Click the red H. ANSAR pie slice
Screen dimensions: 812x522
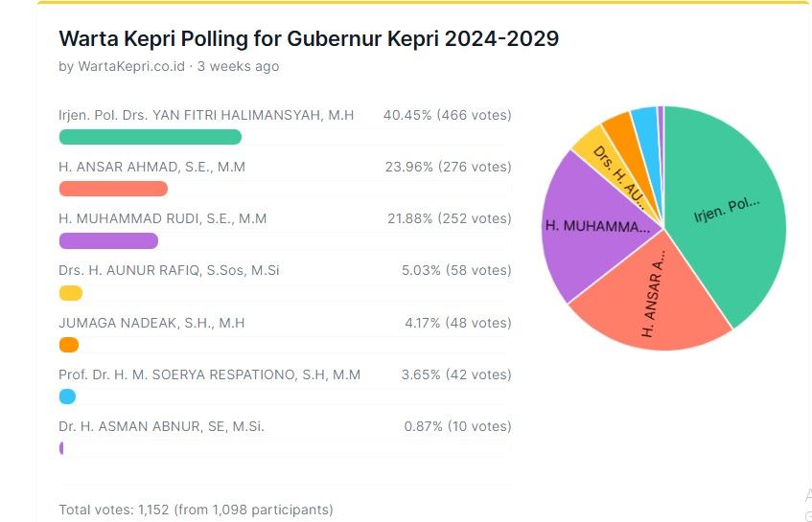click(652, 306)
